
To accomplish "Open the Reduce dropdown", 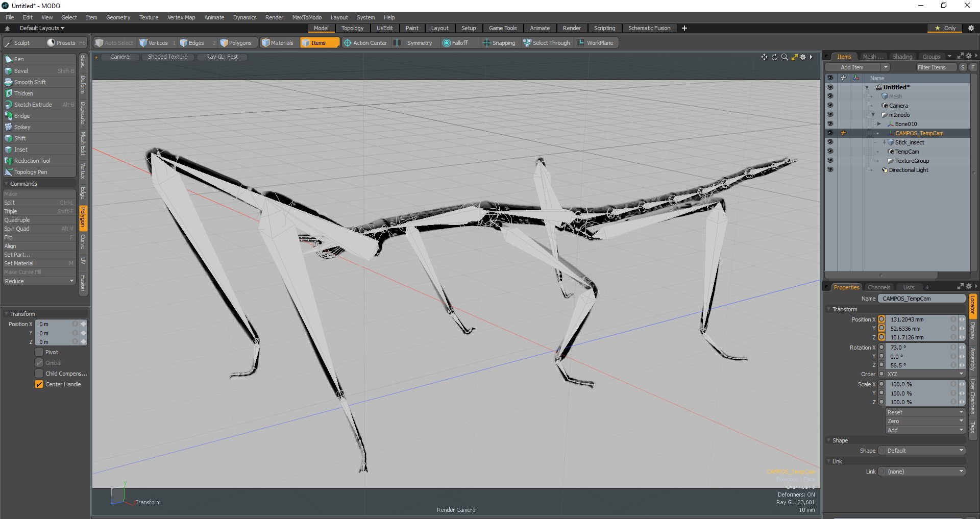I will coord(39,281).
